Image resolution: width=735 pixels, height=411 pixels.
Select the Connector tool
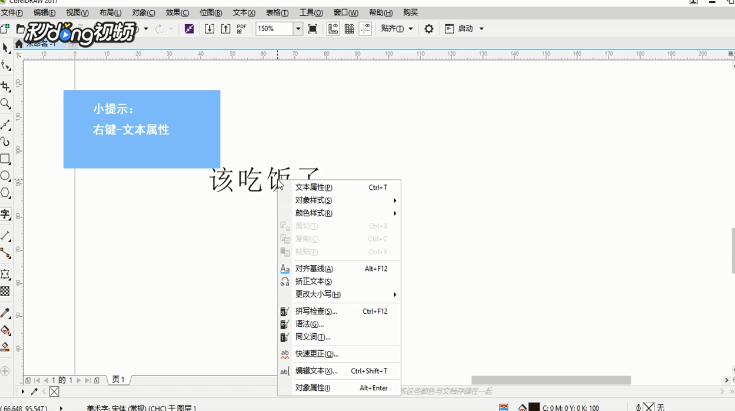[6, 253]
